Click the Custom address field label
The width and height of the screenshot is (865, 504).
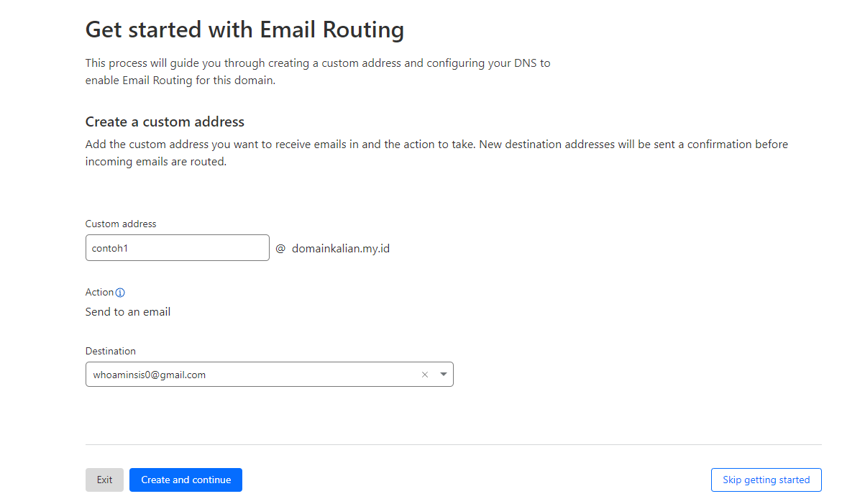point(121,224)
